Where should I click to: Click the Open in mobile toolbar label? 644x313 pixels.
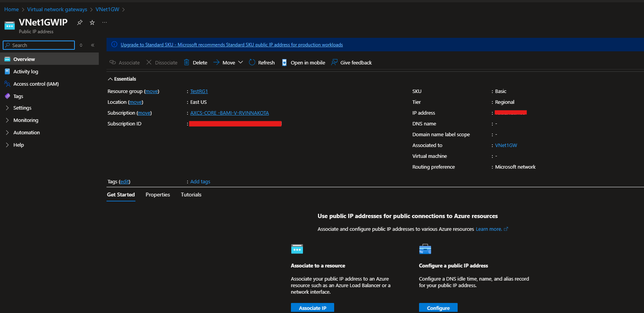[308, 63]
